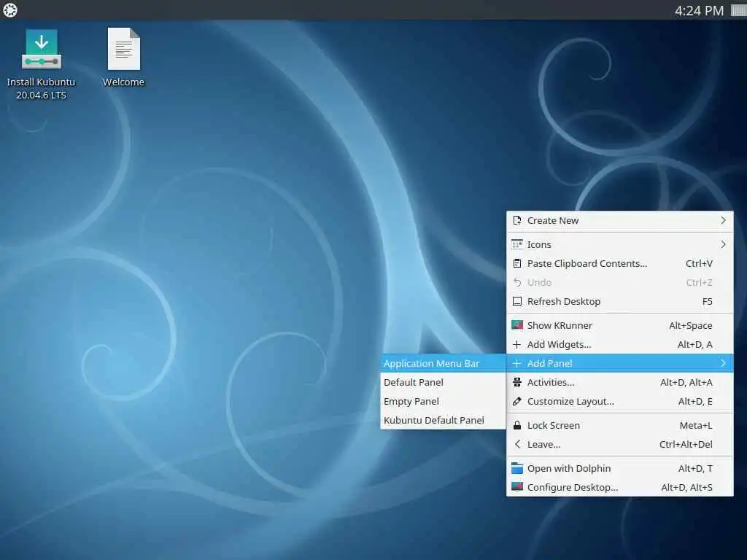Click the Configure Desktop icon
Image resolution: width=747 pixels, height=560 pixels.
coord(517,487)
